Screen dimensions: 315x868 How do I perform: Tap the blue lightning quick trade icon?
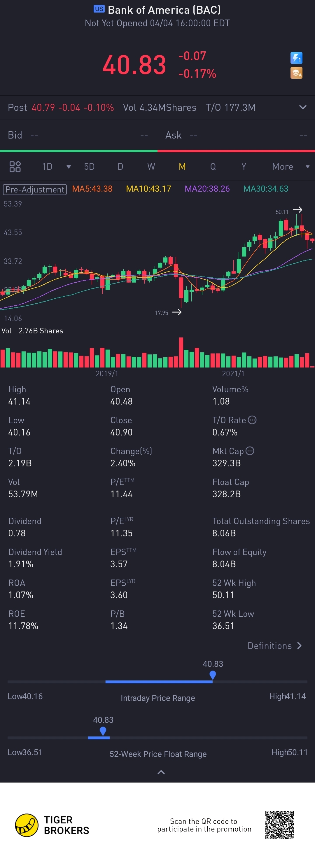tap(296, 58)
